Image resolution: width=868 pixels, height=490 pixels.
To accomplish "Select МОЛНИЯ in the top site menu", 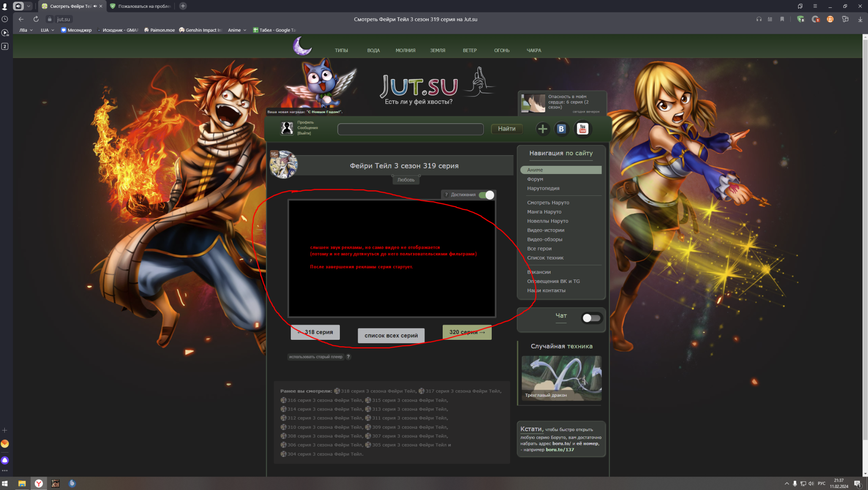I will click(405, 50).
